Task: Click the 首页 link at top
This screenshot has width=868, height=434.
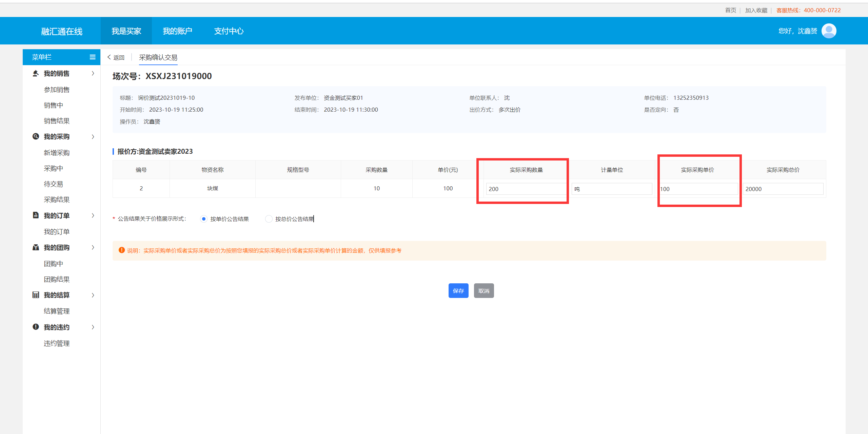Action: [731, 10]
